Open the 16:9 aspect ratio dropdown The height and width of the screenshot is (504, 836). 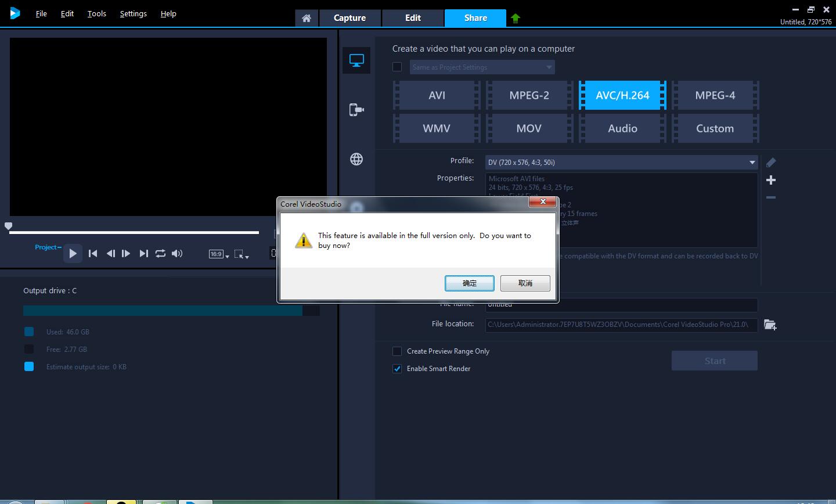coord(219,254)
